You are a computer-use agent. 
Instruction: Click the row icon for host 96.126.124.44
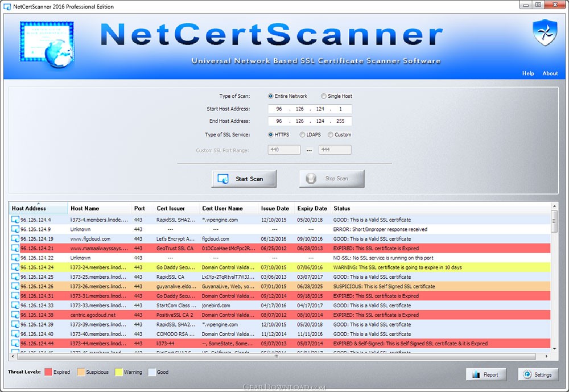click(x=15, y=344)
